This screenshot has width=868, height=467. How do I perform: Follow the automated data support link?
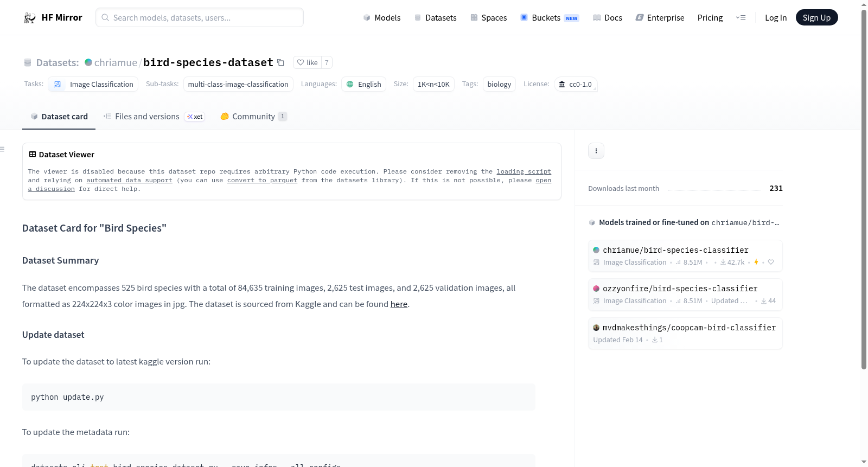coord(130,180)
